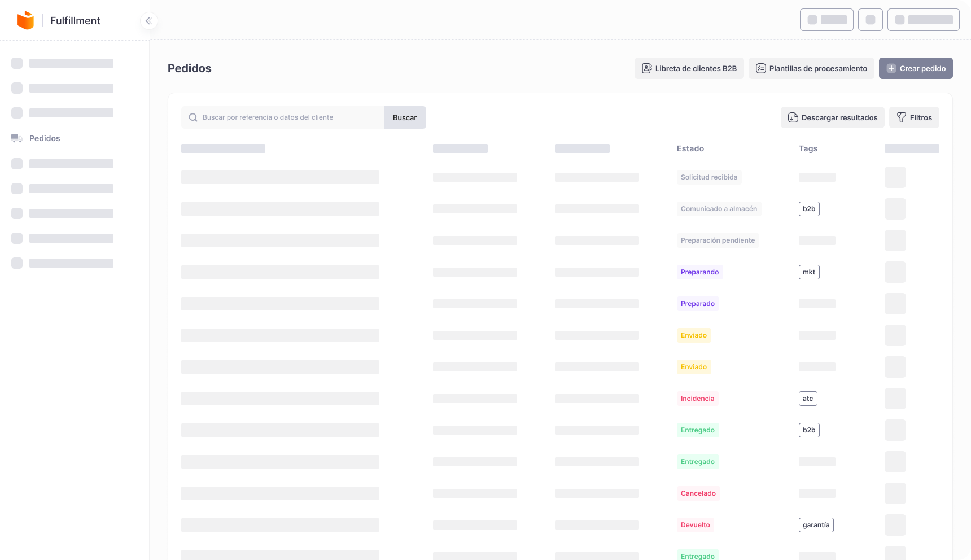
Task: Click the funnel icon in Filtros
Action: (x=902, y=117)
